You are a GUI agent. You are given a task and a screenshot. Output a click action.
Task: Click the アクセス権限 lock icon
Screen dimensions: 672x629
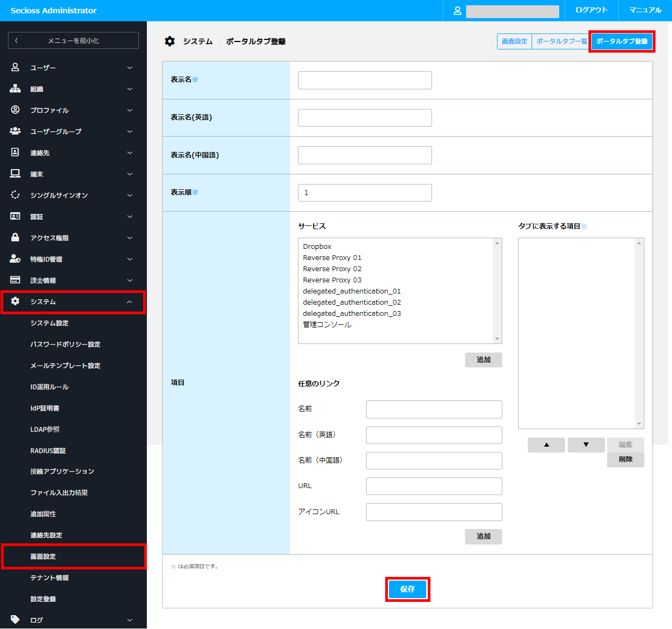click(x=15, y=238)
